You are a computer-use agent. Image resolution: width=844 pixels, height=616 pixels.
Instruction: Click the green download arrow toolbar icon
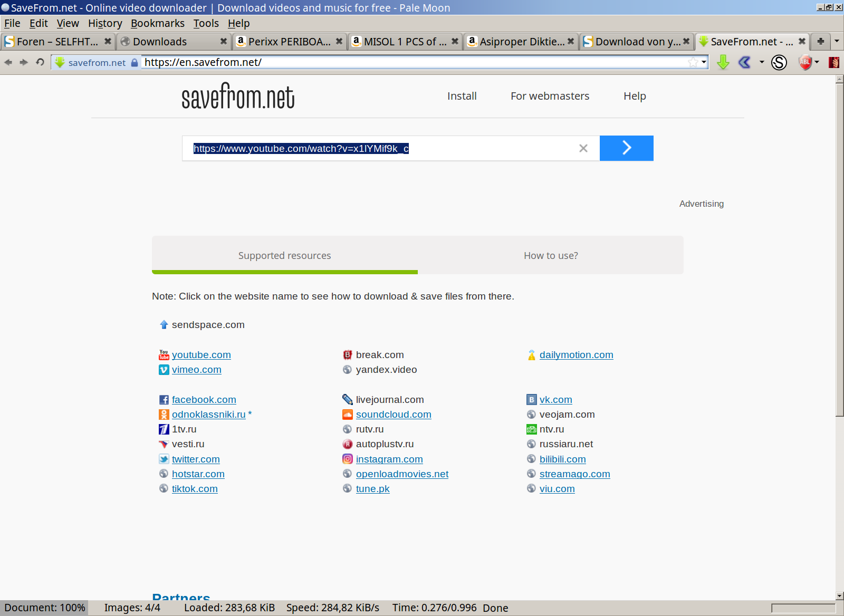(723, 62)
